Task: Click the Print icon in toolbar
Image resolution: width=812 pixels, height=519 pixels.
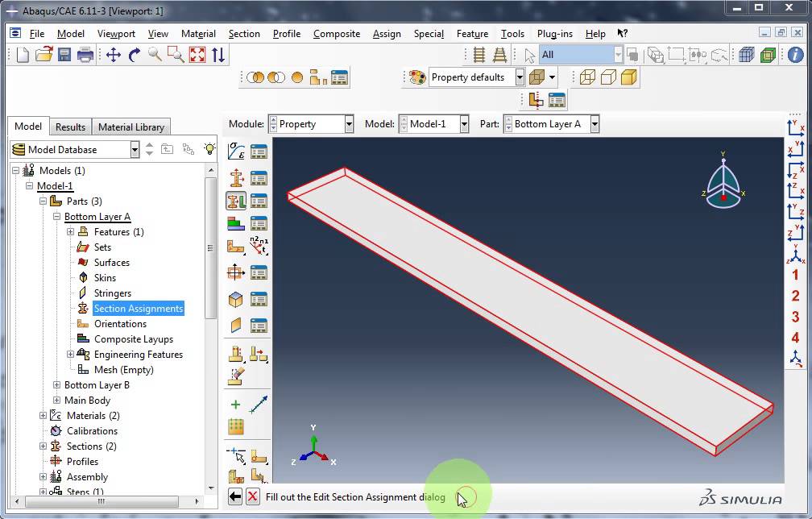Action: [85, 54]
